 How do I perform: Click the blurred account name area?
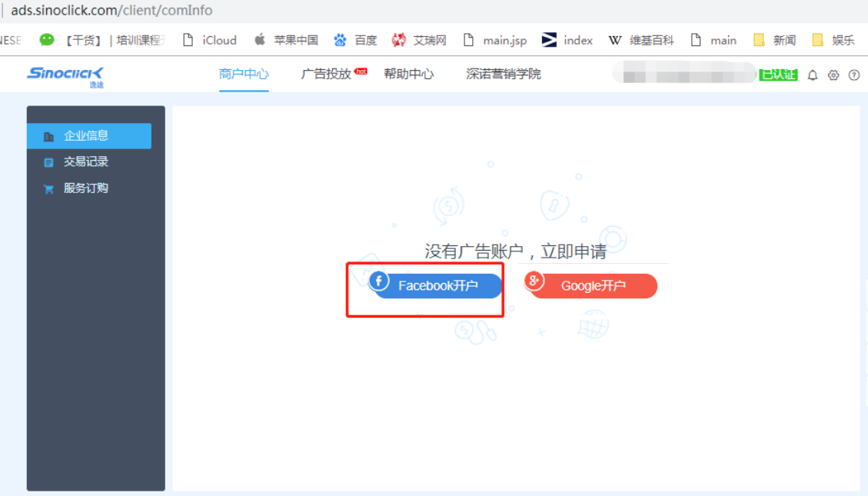(x=684, y=74)
